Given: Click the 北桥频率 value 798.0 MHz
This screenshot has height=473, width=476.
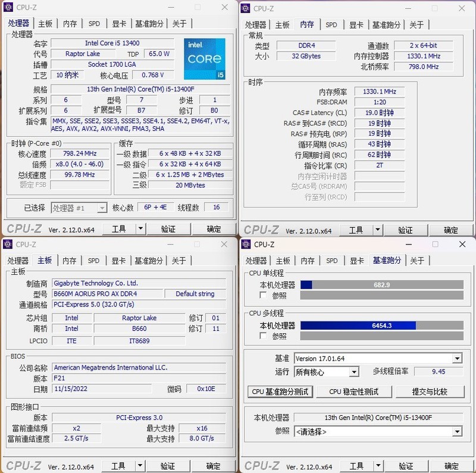Looking at the screenshot, I should (424, 67).
